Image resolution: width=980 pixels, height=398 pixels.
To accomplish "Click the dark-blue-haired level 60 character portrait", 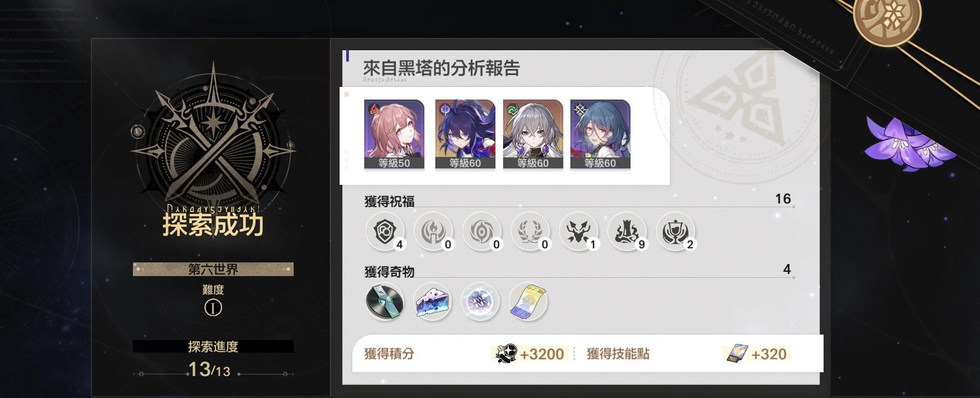I will pos(465,134).
